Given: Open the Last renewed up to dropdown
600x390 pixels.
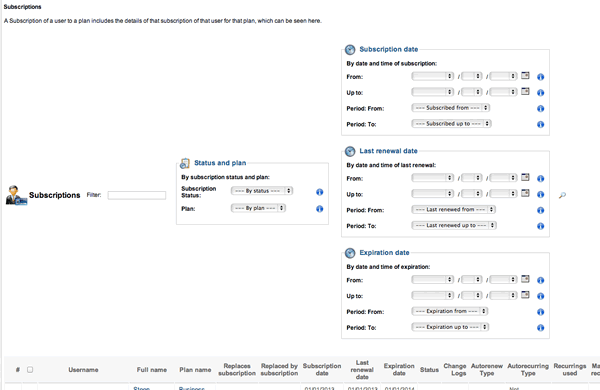Looking at the screenshot, I should tap(454, 225).
